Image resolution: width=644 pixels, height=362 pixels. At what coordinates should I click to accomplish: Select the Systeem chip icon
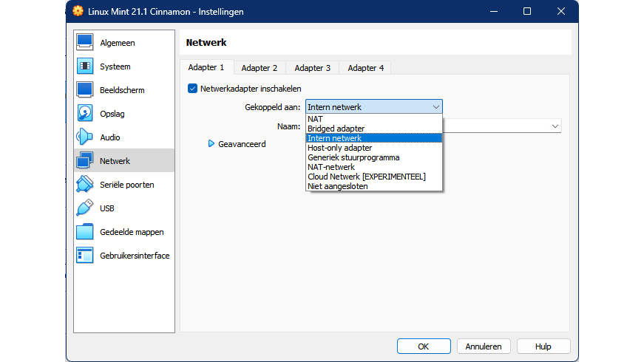[85, 66]
